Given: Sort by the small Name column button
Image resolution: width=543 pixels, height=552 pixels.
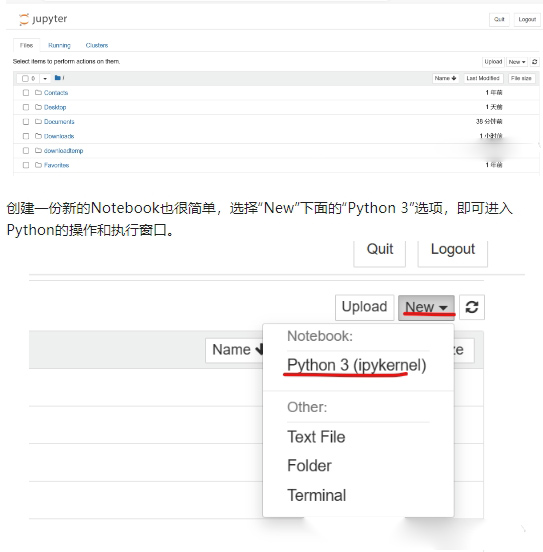Looking at the screenshot, I should click(445, 78).
